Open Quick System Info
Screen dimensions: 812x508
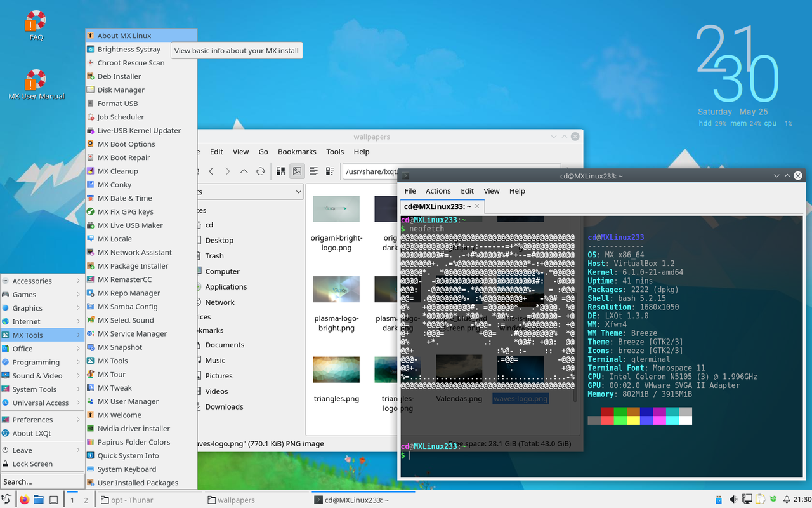pyautogui.click(x=141, y=455)
